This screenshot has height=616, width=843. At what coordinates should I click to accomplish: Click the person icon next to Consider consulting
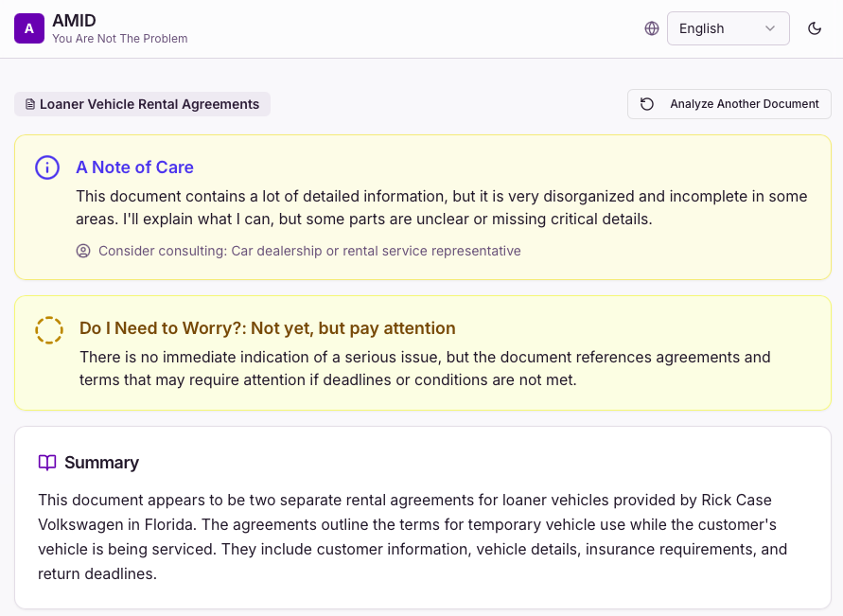pyautogui.click(x=83, y=251)
